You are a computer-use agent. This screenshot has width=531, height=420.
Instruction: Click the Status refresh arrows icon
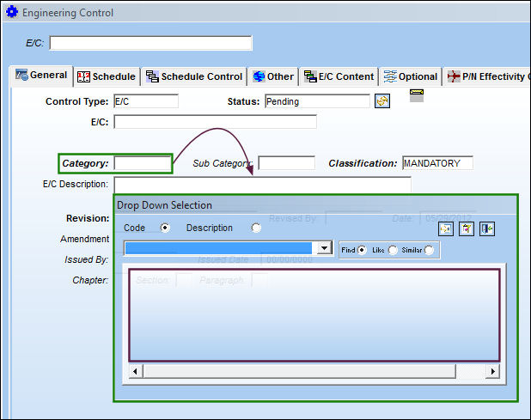(382, 100)
